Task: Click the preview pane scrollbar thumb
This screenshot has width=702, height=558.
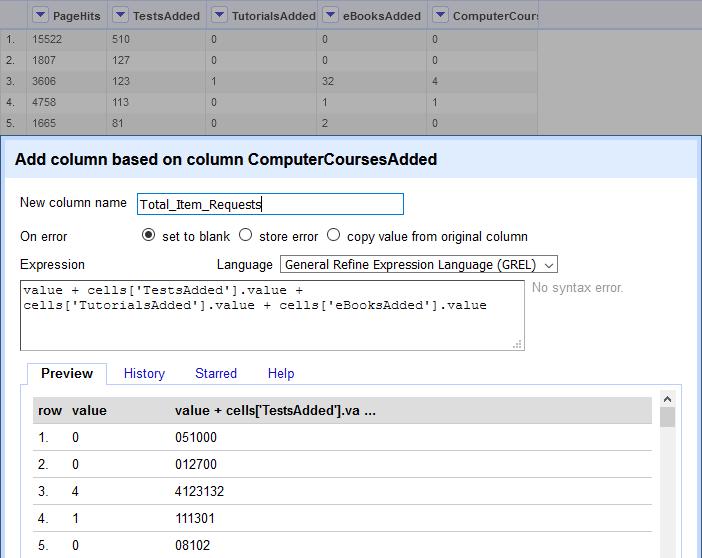Action: tap(668, 417)
